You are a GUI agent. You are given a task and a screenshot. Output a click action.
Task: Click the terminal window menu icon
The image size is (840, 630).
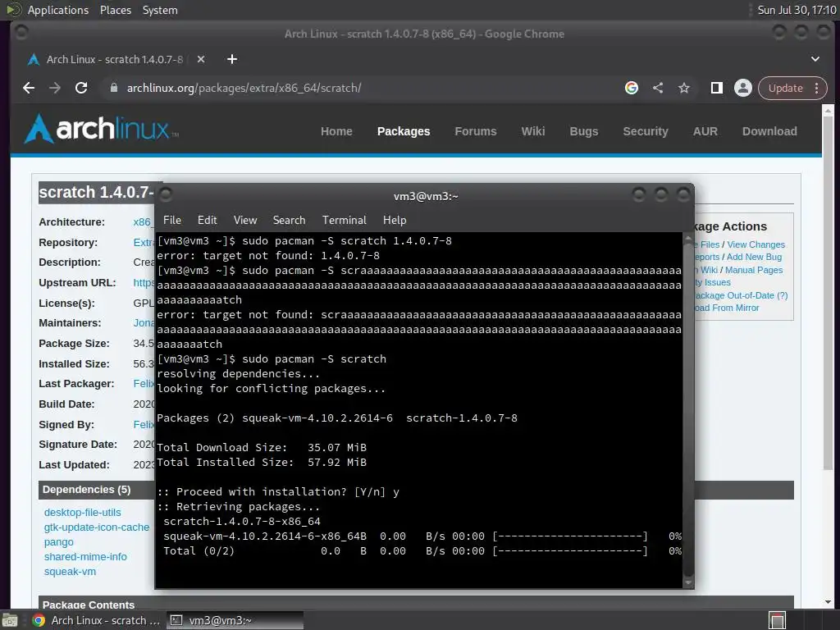tap(166, 194)
